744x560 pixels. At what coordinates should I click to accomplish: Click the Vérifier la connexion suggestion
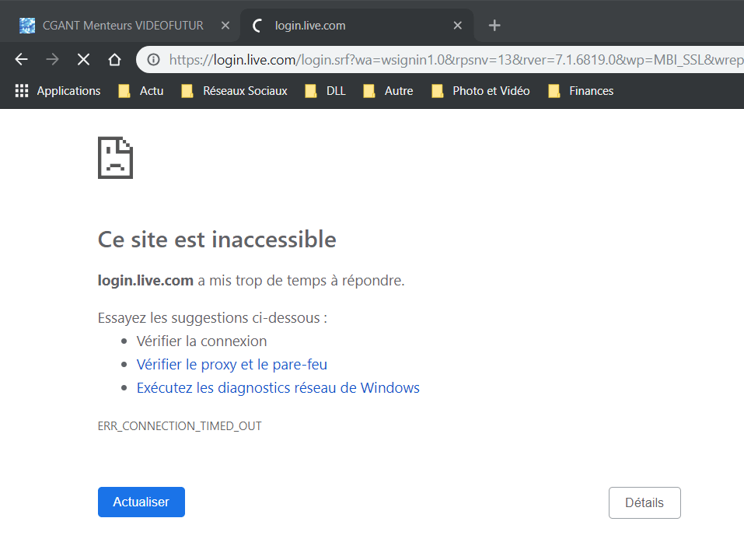[x=201, y=341]
